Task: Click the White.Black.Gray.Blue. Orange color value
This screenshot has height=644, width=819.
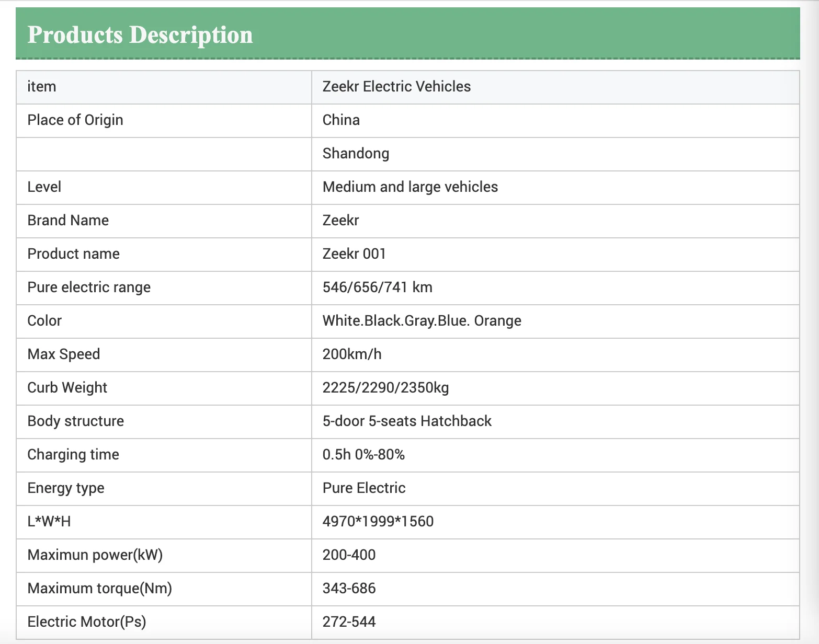Action: (x=422, y=321)
